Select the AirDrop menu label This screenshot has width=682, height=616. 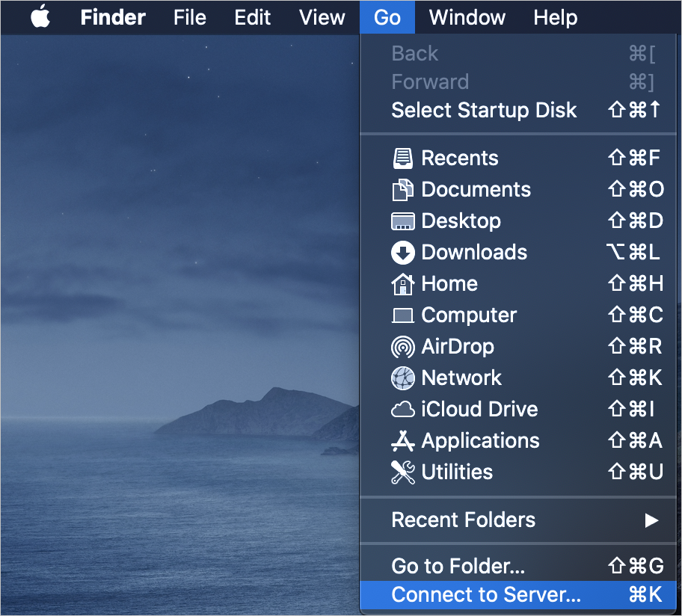click(458, 347)
